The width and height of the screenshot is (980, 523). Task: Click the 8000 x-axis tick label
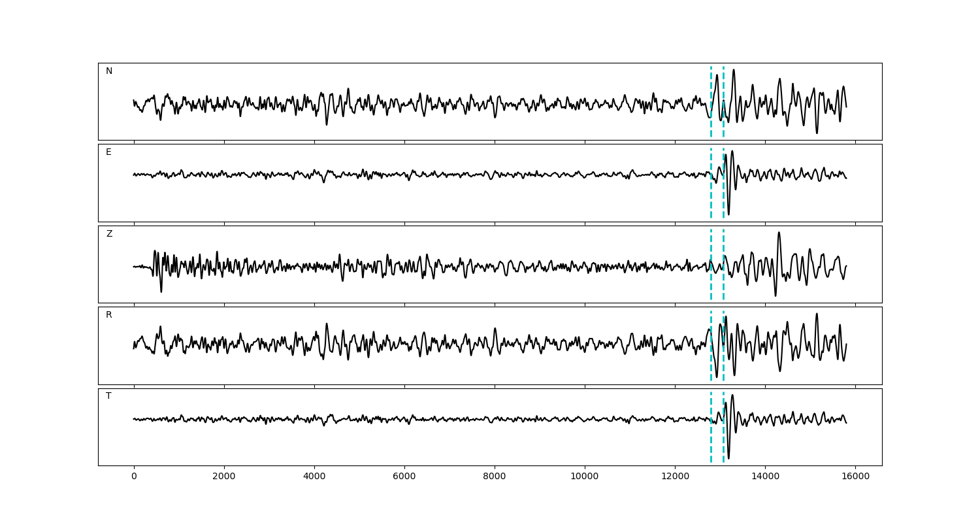click(x=495, y=477)
